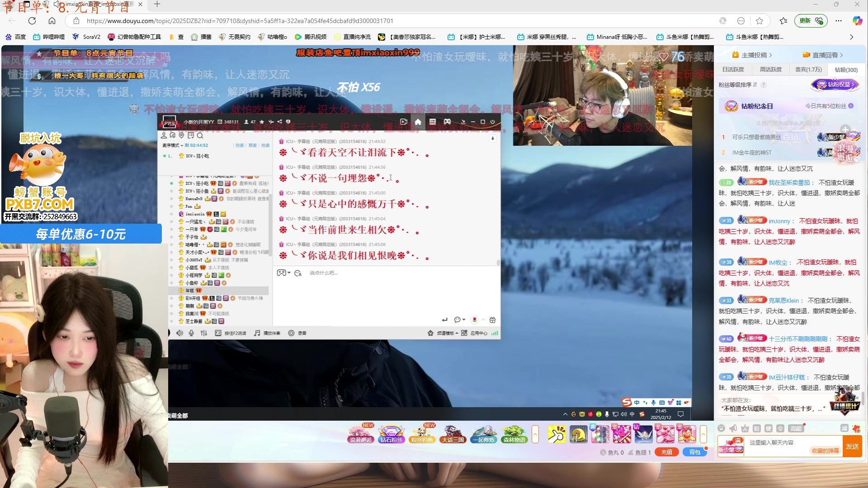Image resolution: width=868 pixels, height=488 pixels.
Task: Expand the bookmarks bar overflow chevron
Action: pyautogui.click(x=851, y=37)
